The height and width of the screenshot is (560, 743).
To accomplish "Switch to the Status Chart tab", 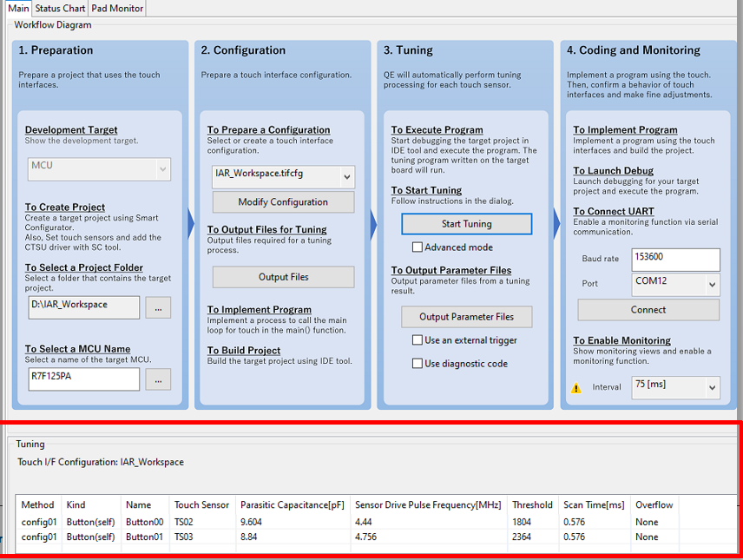I will pos(60,9).
